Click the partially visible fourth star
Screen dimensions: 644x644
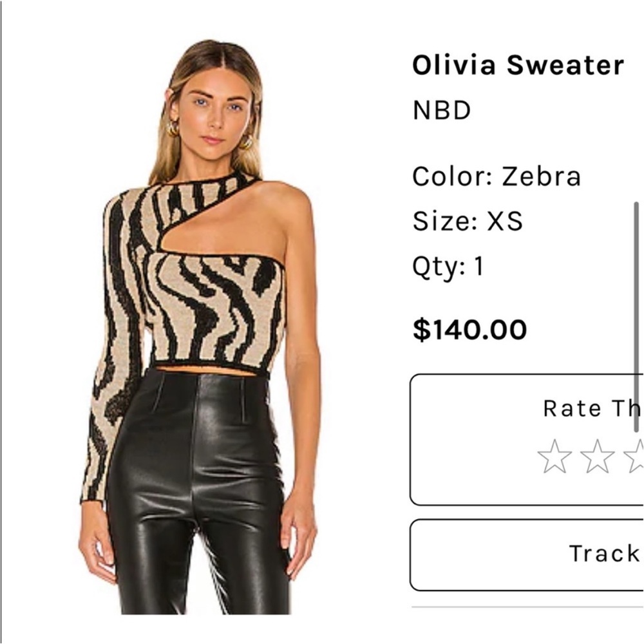click(x=641, y=455)
